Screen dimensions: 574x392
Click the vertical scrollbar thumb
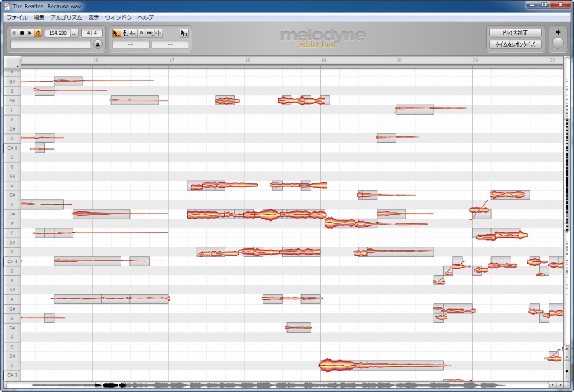point(567,175)
